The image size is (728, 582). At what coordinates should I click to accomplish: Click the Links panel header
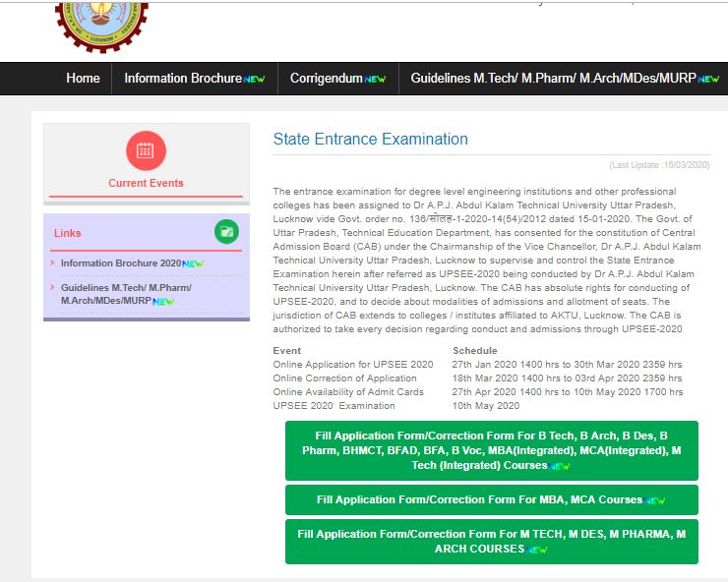pyautogui.click(x=68, y=233)
